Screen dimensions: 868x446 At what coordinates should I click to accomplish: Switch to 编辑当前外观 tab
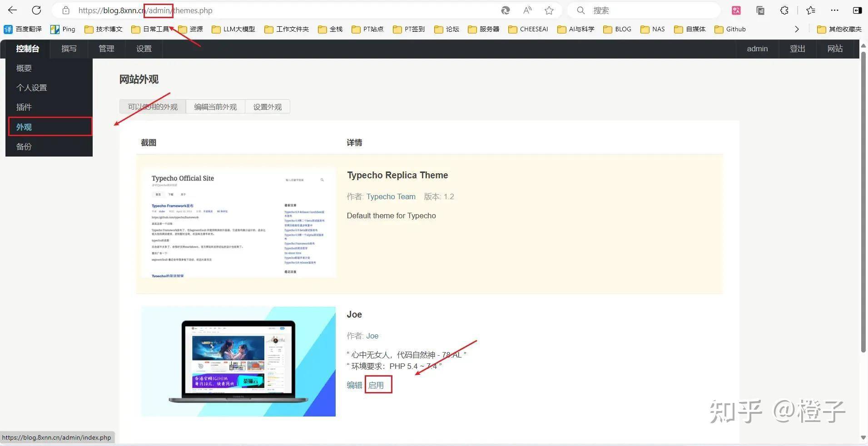tap(215, 107)
